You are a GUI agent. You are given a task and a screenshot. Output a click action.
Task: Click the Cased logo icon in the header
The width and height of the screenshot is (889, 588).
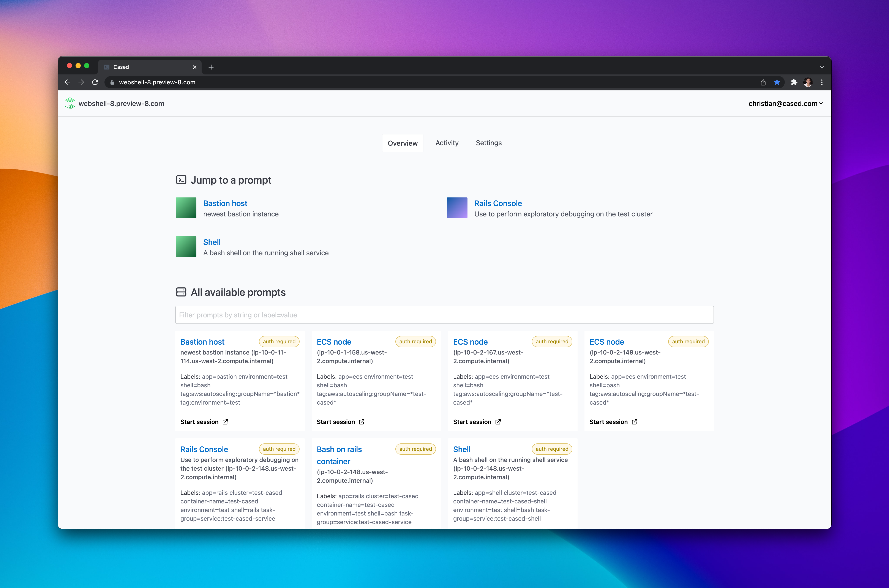coord(70,104)
